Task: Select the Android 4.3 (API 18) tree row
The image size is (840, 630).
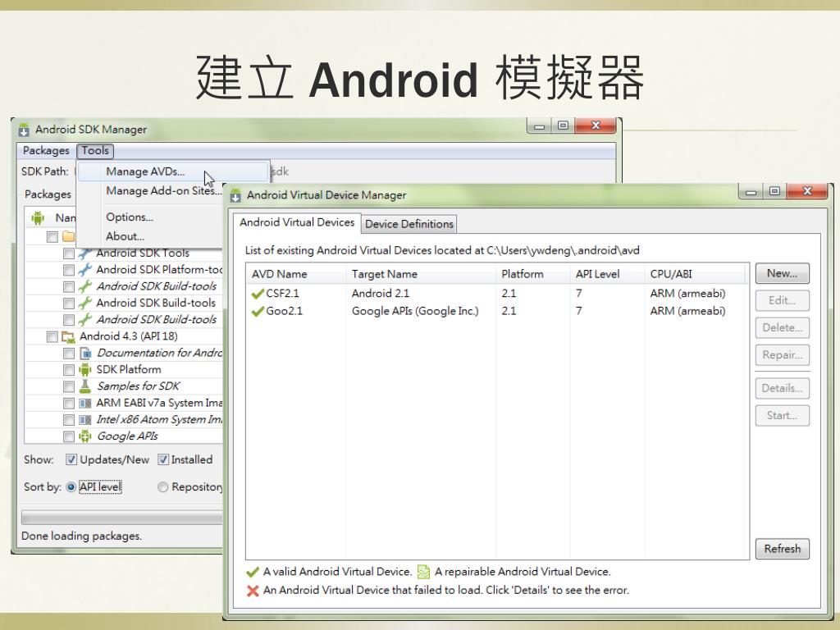Action: point(125,337)
